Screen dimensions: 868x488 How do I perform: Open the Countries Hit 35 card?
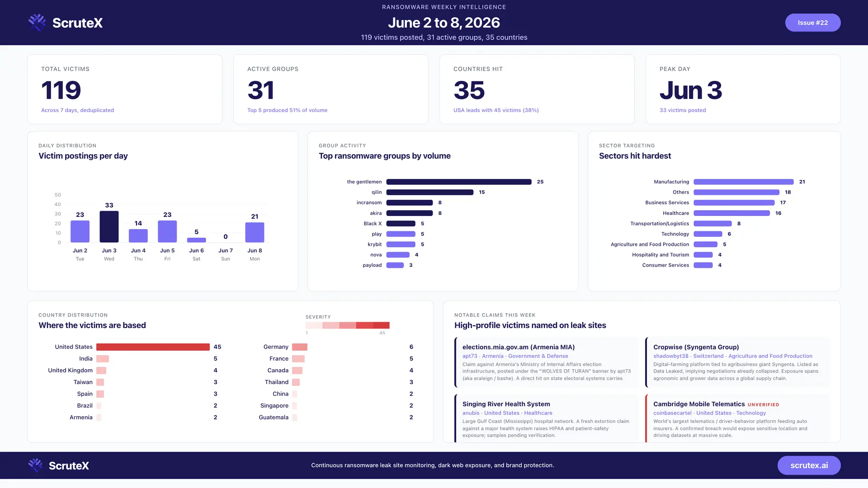tap(537, 89)
